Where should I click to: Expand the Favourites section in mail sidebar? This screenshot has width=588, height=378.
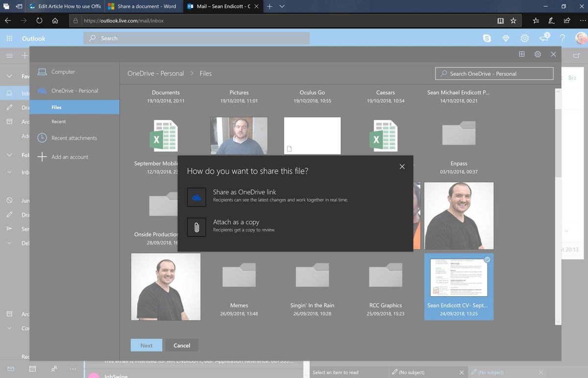[9, 76]
